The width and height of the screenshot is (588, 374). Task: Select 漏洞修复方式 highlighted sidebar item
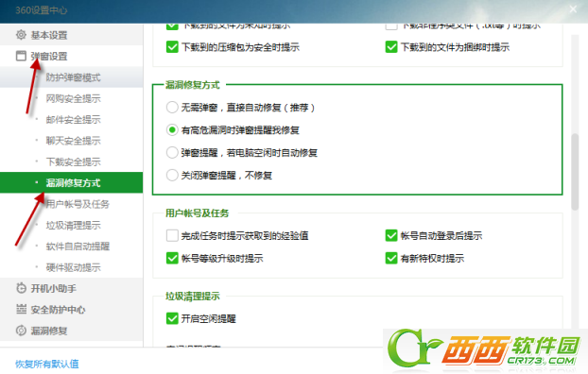(71, 183)
